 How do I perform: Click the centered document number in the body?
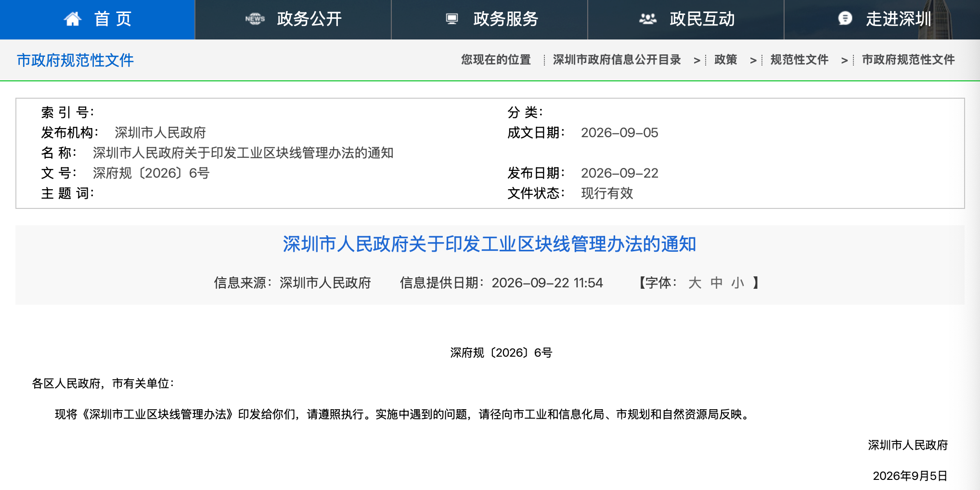click(501, 353)
